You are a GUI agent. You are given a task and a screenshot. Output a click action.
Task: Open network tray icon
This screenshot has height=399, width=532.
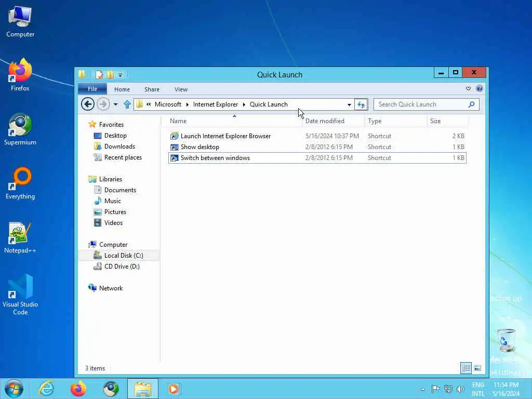point(448,389)
